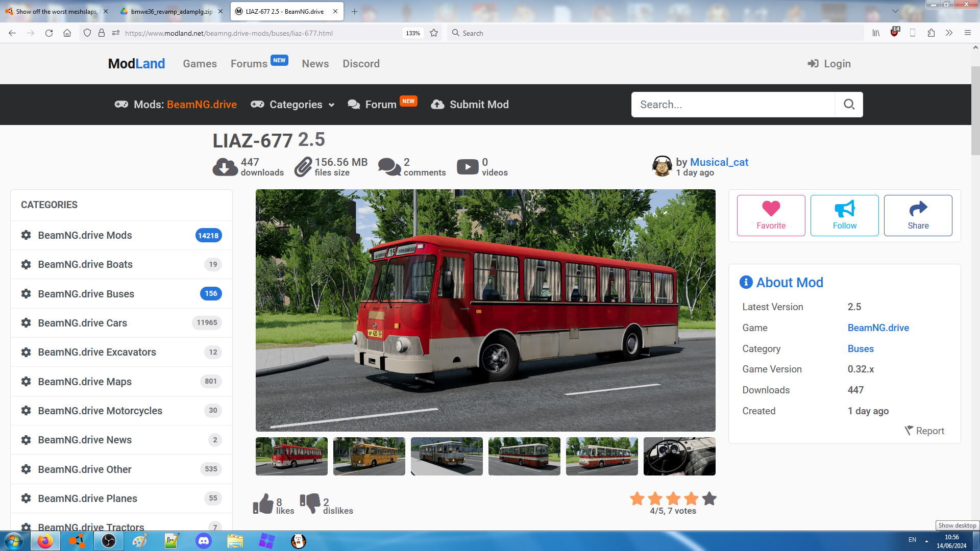Open Firefox from the taskbar

tap(45, 541)
